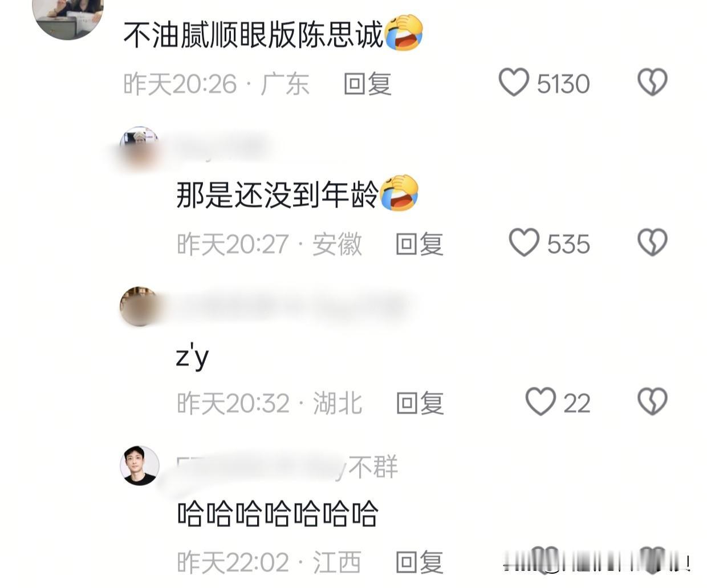Tap the timestamp 昨天20:32 · 湖北
This screenshot has height=588, width=707.
(x=269, y=403)
